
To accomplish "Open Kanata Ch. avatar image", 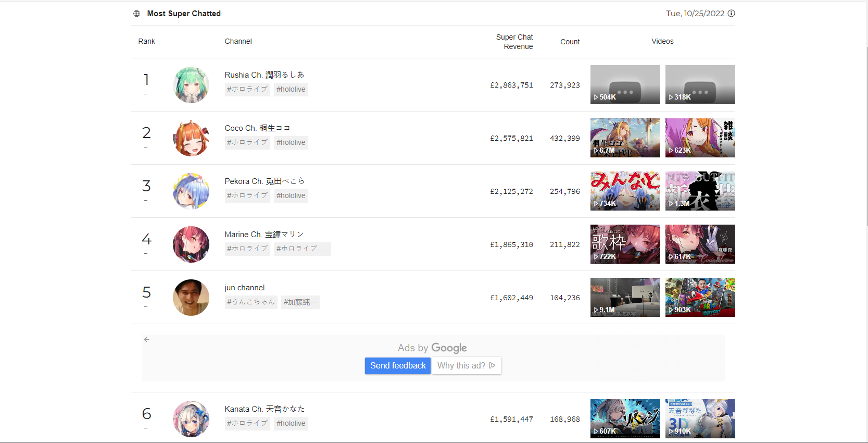I will [x=191, y=419].
